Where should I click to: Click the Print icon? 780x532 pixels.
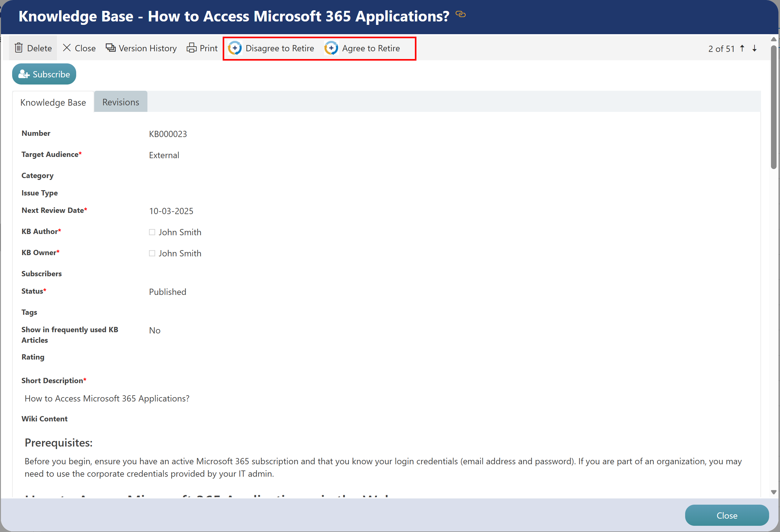tap(191, 48)
